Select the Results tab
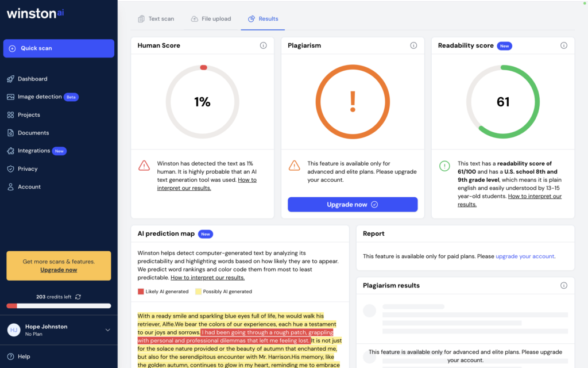The height and width of the screenshot is (368, 588). (x=263, y=18)
